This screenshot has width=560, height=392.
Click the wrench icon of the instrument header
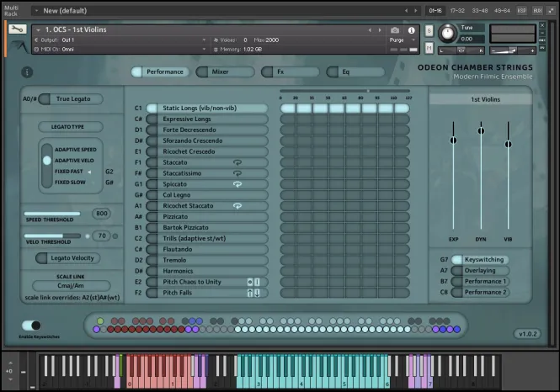(x=17, y=29)
